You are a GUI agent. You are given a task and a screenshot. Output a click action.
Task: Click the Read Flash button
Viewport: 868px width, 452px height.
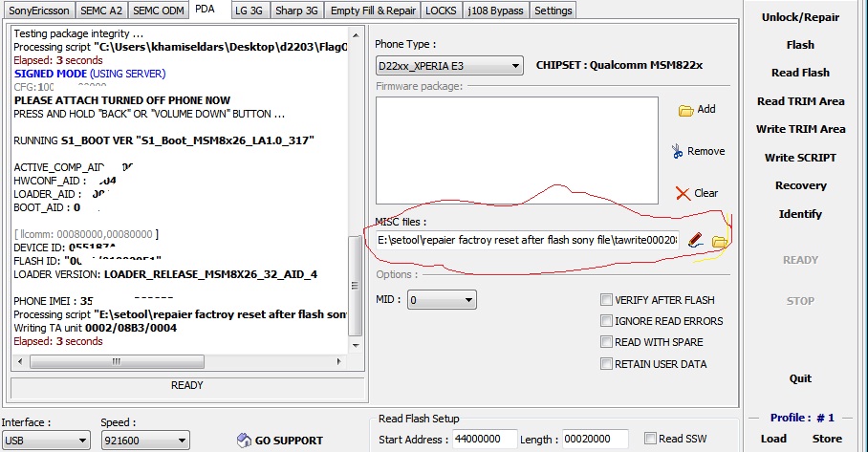[x=800, y=73]
